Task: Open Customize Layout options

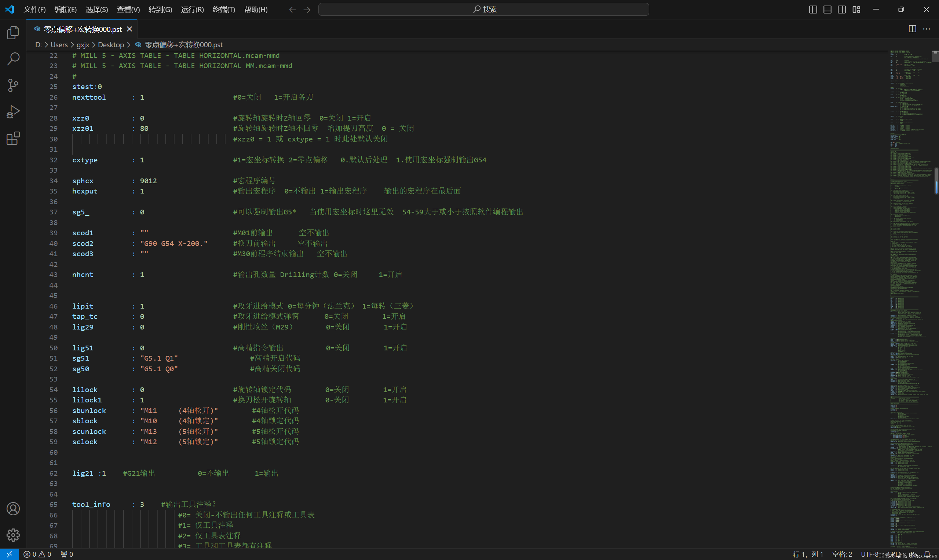Action: point(856,10)
